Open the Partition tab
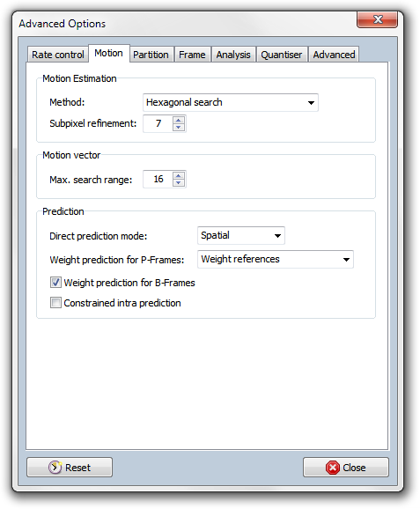 point(151,55)
